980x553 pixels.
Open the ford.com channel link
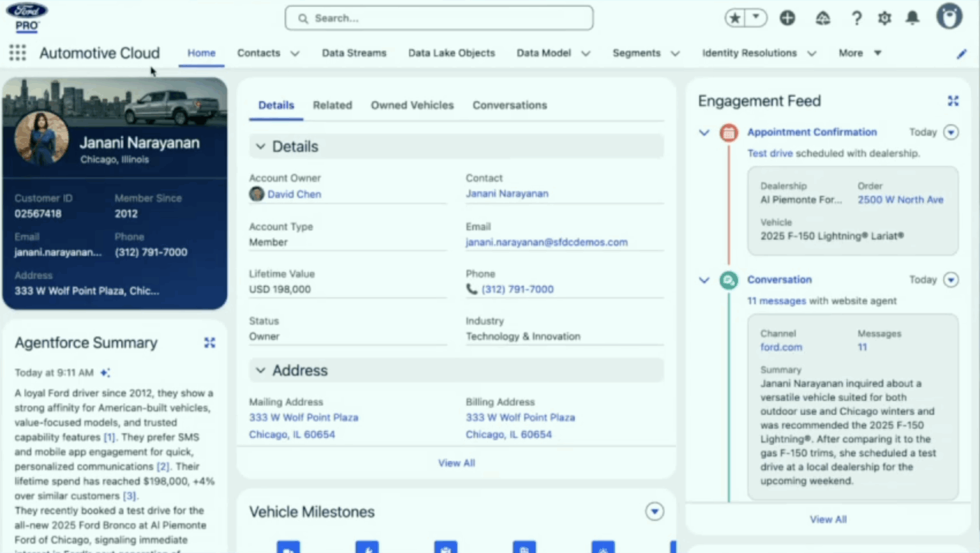(x=781, y=347)
